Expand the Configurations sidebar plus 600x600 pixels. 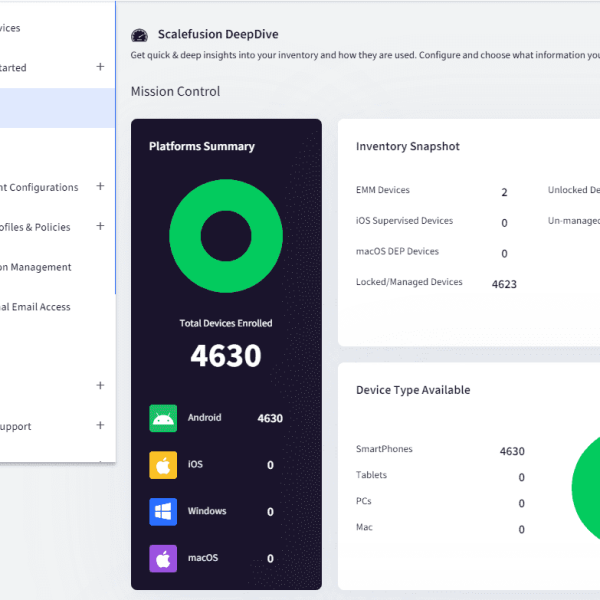(100, 186)
